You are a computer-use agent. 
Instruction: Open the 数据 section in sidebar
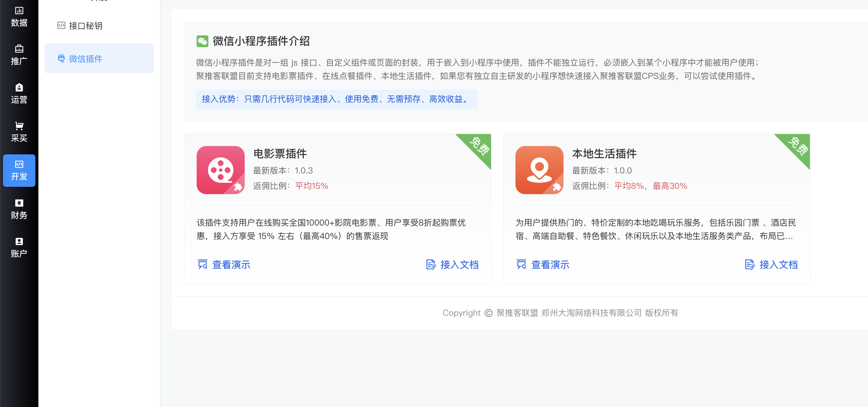[x=19, y=17]
